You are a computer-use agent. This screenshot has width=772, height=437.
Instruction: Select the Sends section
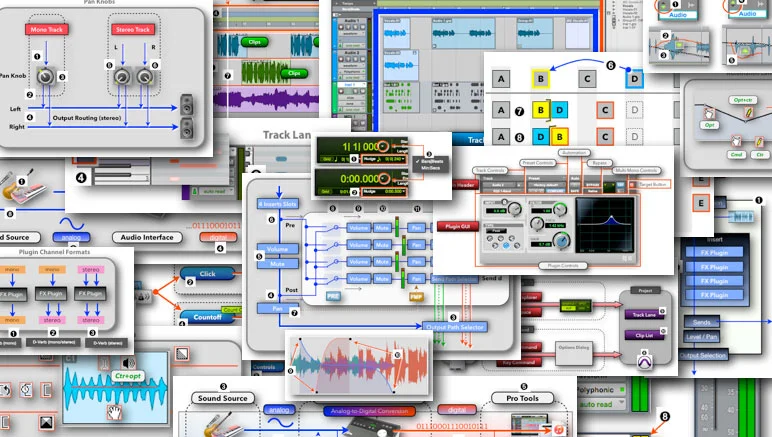pos(702,322)
